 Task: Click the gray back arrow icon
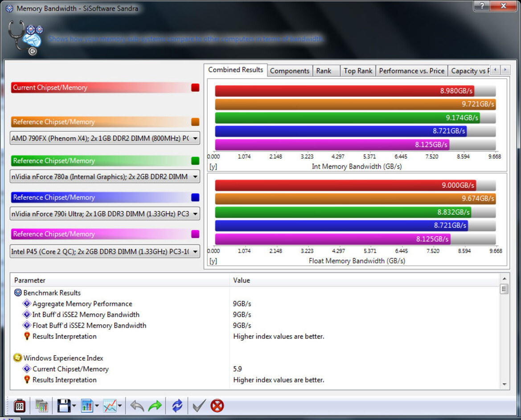pyautogui.click(x=137, y=406)
